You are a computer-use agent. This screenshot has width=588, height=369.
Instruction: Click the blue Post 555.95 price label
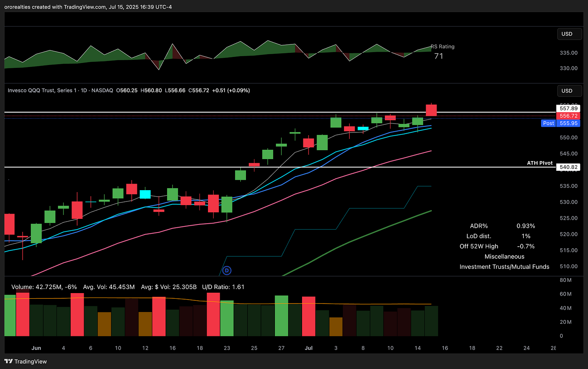pos(561,123)
